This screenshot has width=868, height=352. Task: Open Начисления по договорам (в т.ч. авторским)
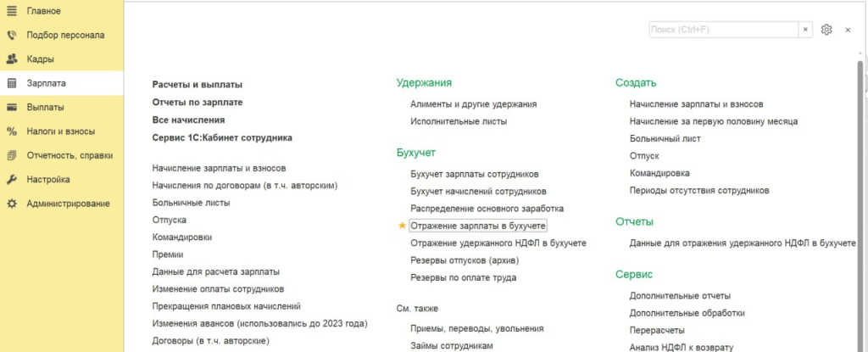point(245,185)
